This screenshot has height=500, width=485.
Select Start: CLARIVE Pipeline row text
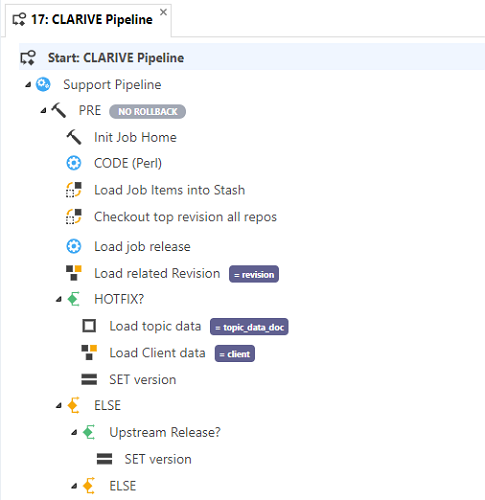click(116, 58)
